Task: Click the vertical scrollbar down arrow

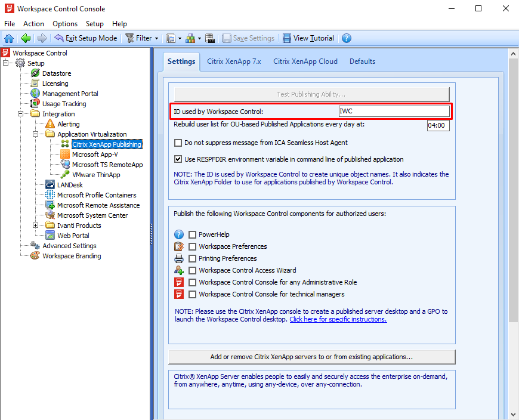Action: 513,415
